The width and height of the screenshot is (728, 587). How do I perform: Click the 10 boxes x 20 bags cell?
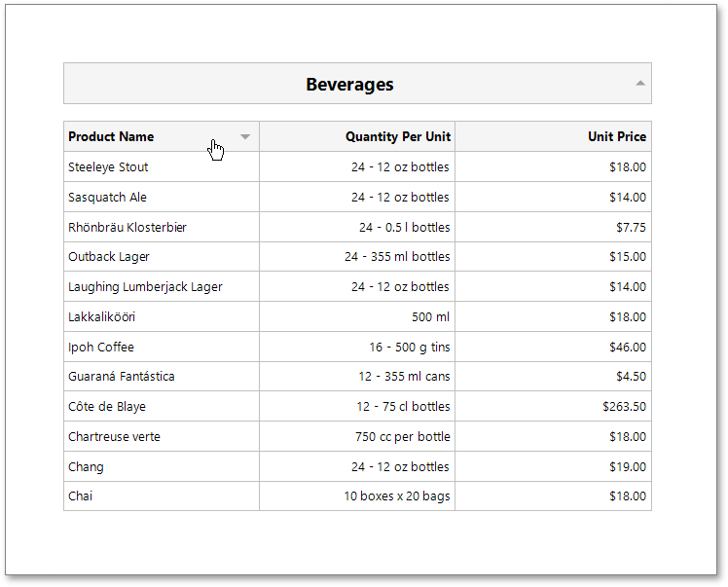396,496
